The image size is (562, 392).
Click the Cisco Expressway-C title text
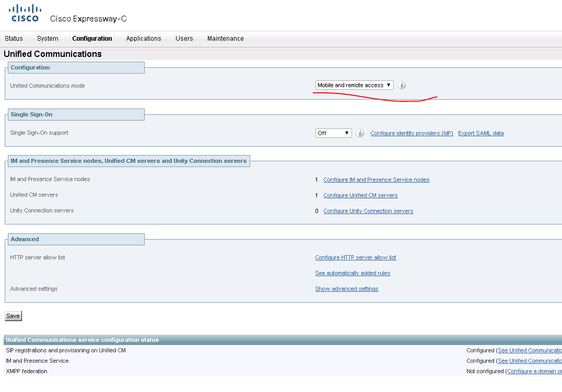pos(88,19)
